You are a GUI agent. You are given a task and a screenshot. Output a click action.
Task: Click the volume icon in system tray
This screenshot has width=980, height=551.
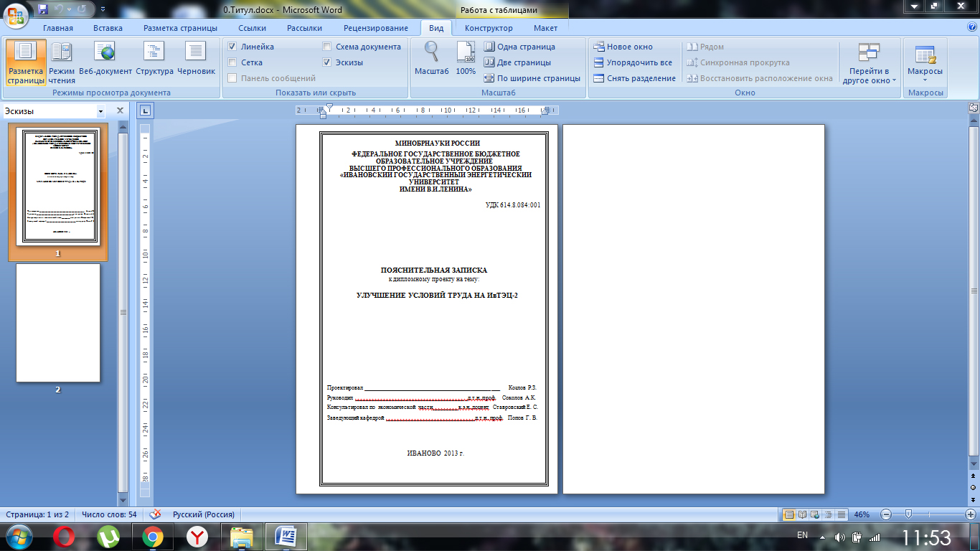pyautogui.click(x=840, y=537)
